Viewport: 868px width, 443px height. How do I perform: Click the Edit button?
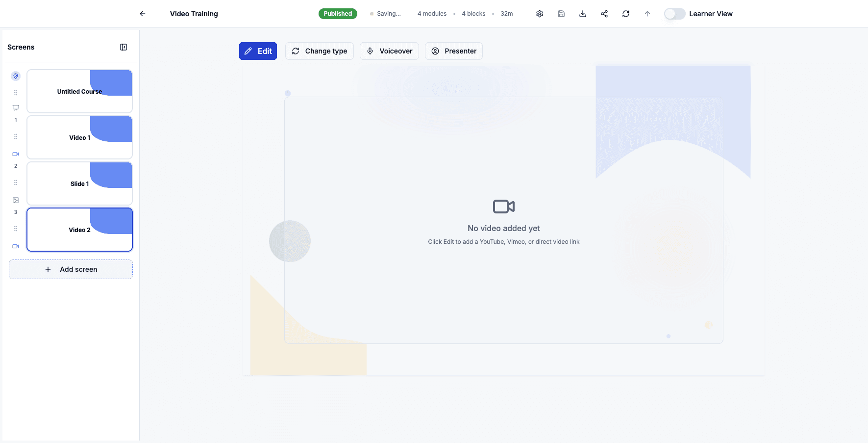coord(258,51)
